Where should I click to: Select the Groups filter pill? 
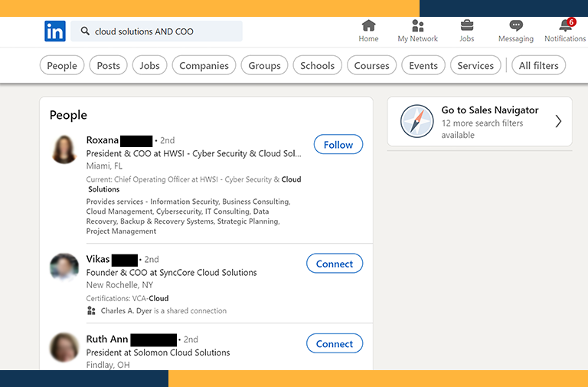click(264, 65)
